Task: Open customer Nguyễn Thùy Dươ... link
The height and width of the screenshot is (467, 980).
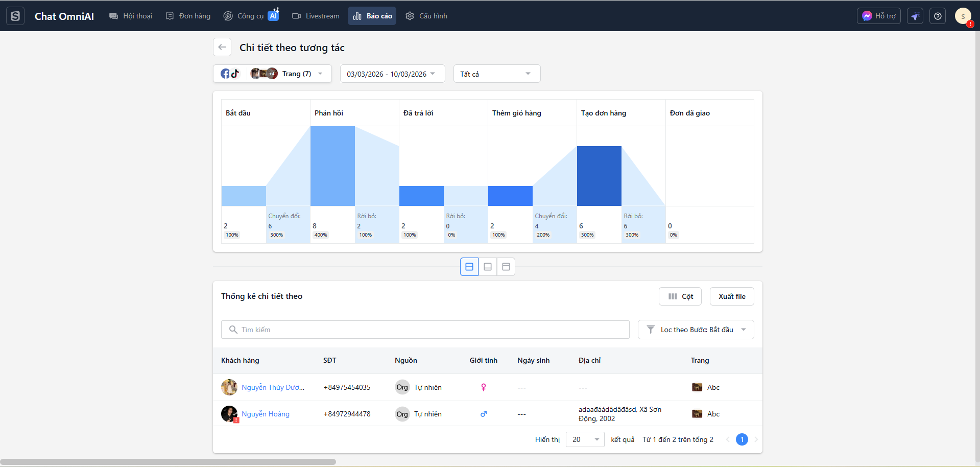Action: pos(273,387)
